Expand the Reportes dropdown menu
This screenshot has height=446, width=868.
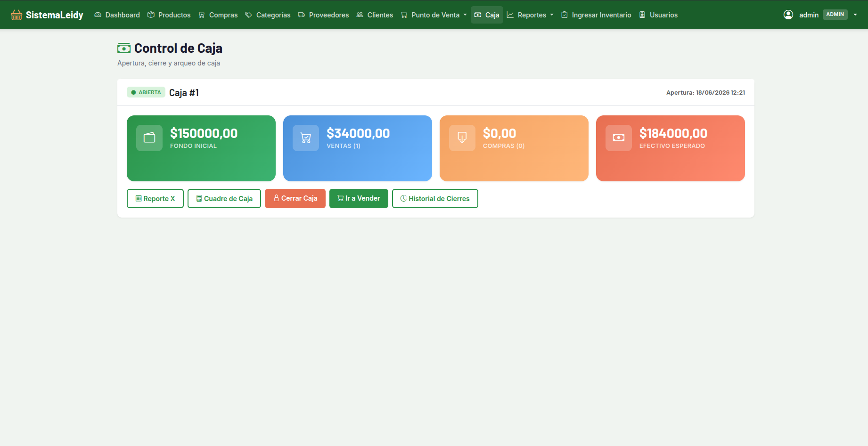[530, 15]
